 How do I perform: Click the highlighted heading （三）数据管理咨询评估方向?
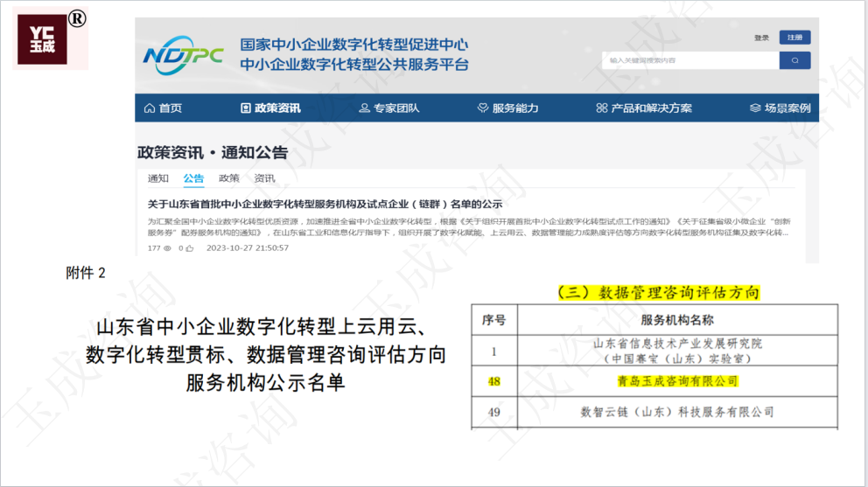[659, 292]
